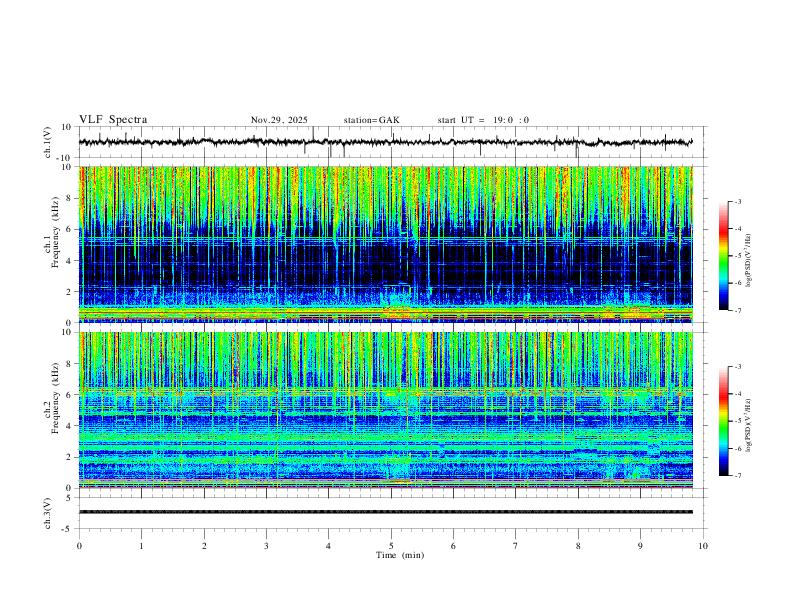
Task: Click time axis tick label "5" under "Time (min)"
Action: point(391,546)
